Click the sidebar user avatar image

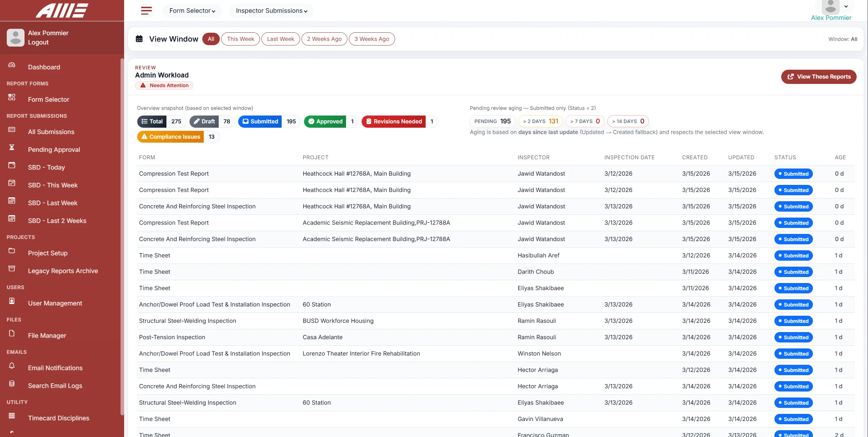point(16,38)
